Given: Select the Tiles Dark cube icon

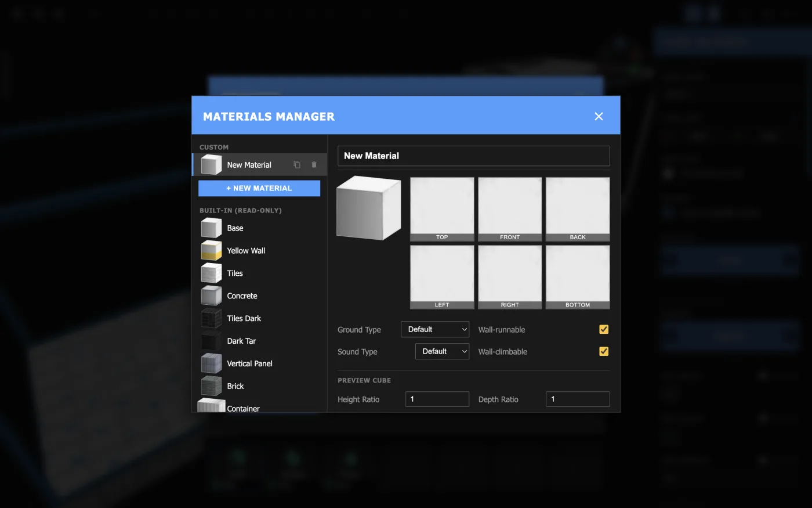Looking at the screenshot, I should (211, 319).
